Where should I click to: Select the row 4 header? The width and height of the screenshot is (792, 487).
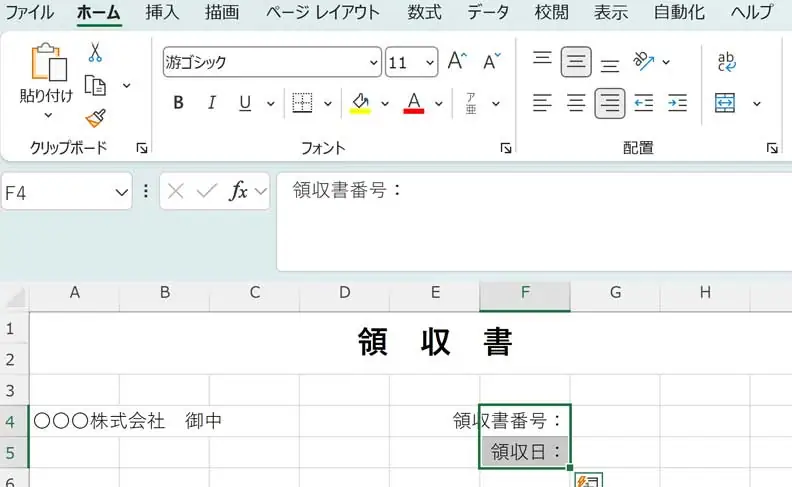[x=14, y=421]
